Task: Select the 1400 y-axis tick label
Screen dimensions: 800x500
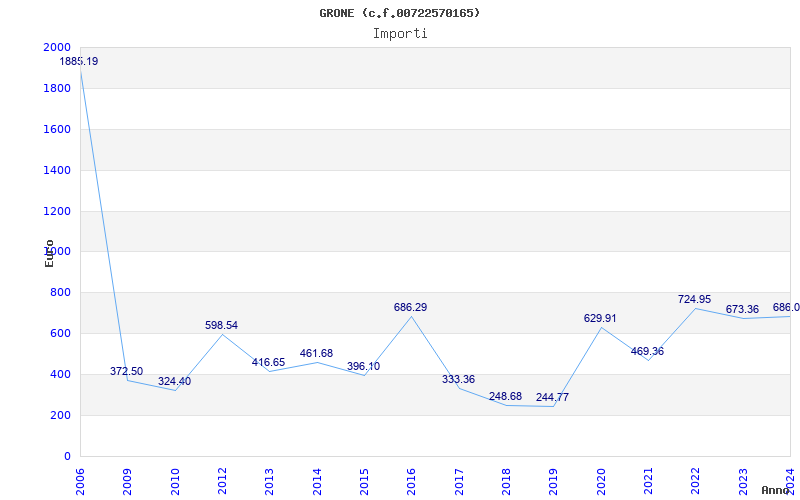Action: [x=57, y=170]
